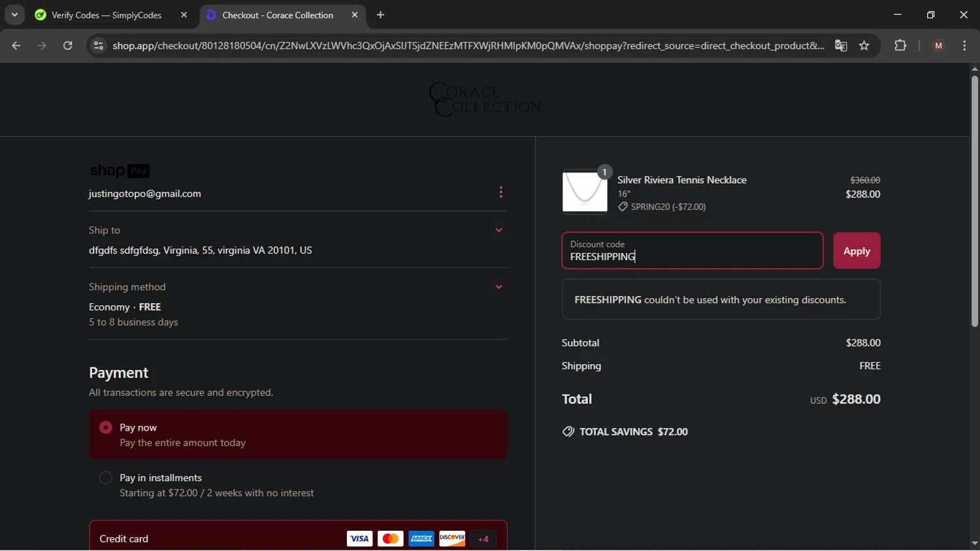
Task: Click the Mastercard icon
Action: 390,539
